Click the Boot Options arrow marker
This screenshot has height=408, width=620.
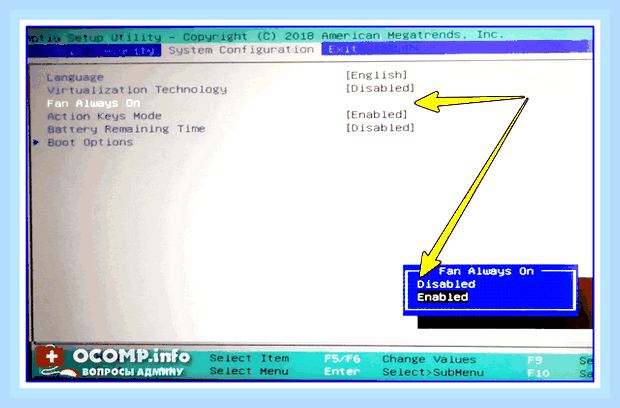[36, 142]
